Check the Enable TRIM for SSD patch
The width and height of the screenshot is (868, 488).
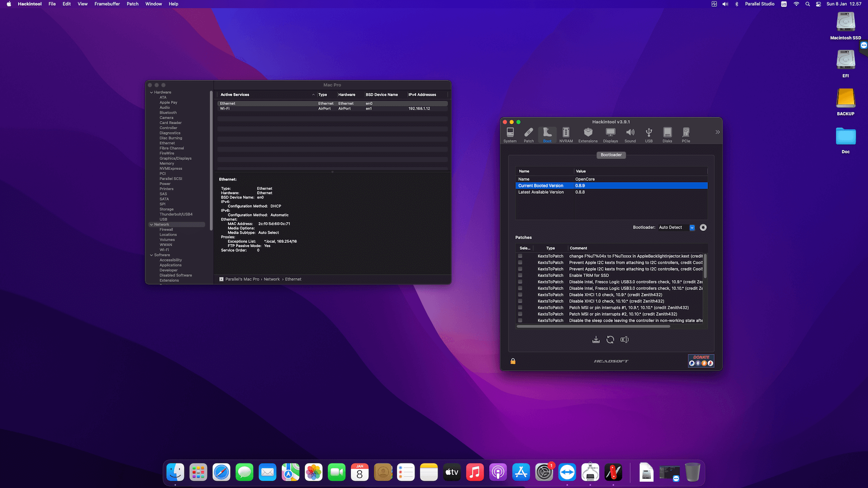click(520, 275)
